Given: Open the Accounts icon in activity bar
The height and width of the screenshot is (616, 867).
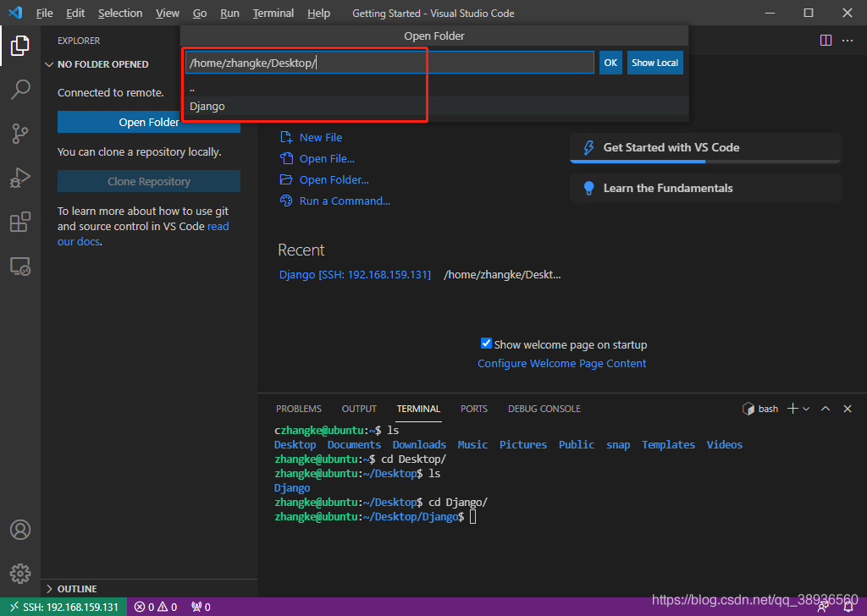Looking at the screenshot, I should coord(20,530).
